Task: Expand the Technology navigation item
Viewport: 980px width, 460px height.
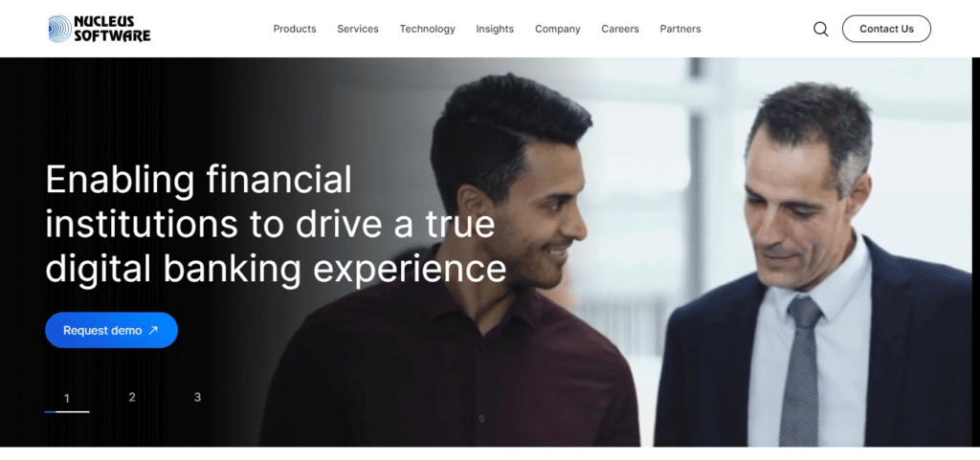Action: click(x=428, y=29)
